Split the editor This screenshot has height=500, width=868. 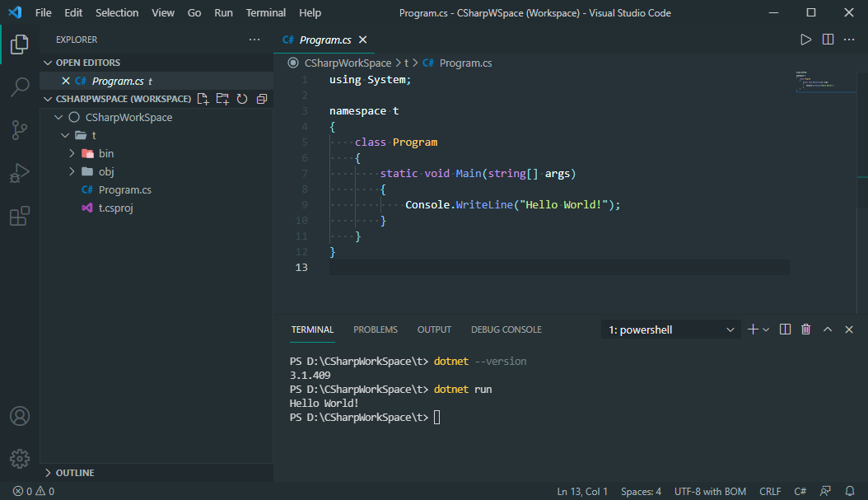click(x=828, y=39)
